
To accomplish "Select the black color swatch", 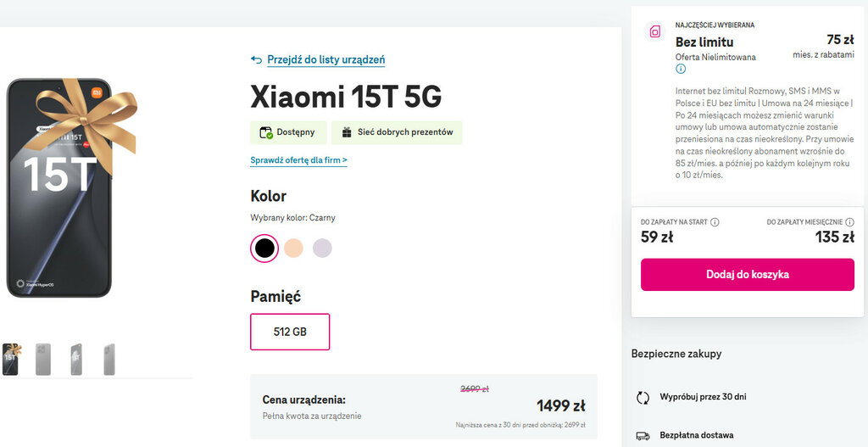I will pos(264,248).
